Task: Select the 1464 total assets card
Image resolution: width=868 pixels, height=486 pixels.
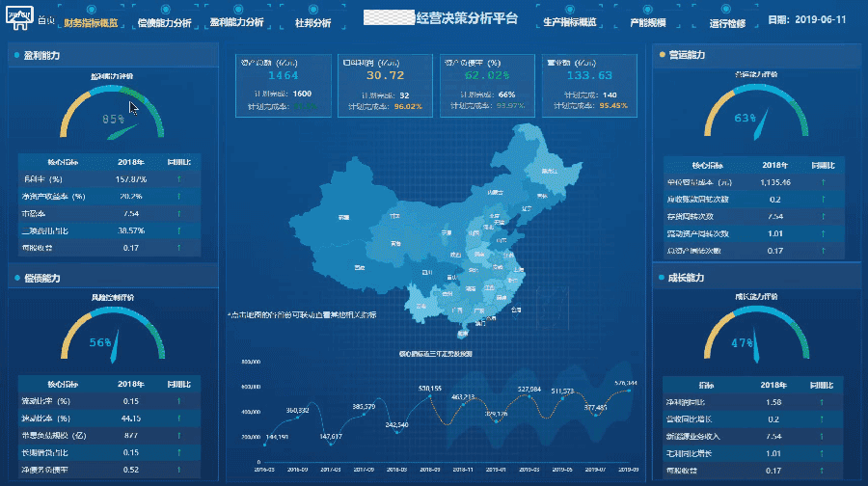Action: (284, 85)
